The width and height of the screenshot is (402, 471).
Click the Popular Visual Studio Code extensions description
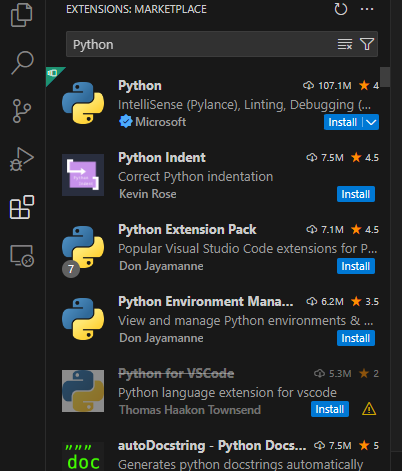(x=248, y=249)
